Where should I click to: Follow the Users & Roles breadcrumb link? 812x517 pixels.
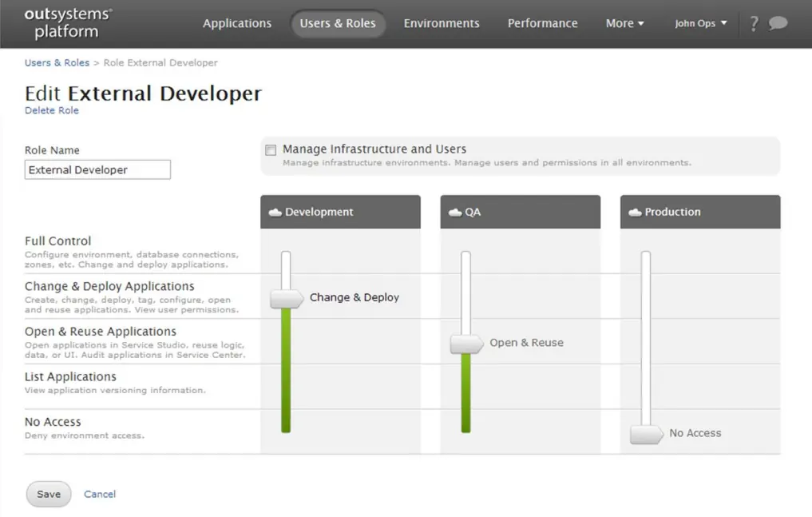(x=57, y=62)
